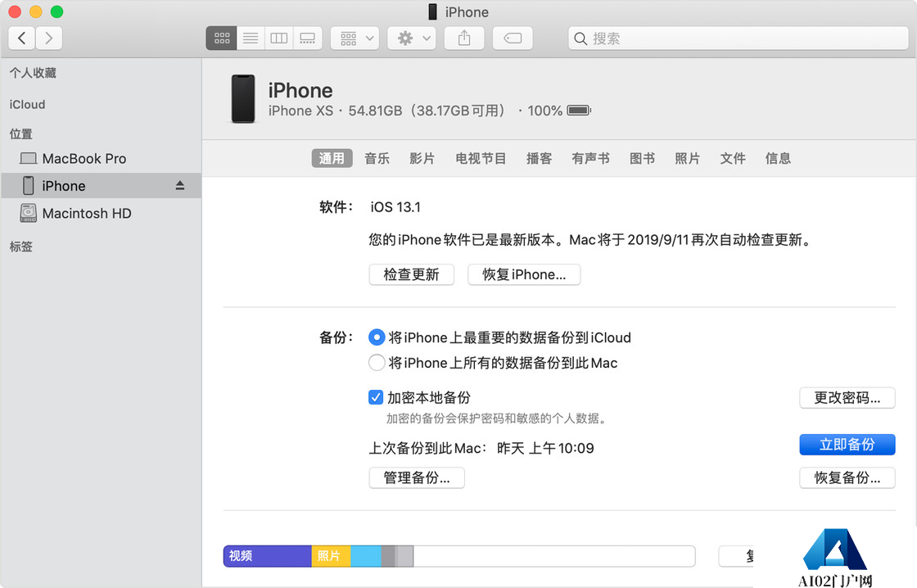Click the iPhone icon in window title
Screen dimensions: 917x588
coord(433,11)
